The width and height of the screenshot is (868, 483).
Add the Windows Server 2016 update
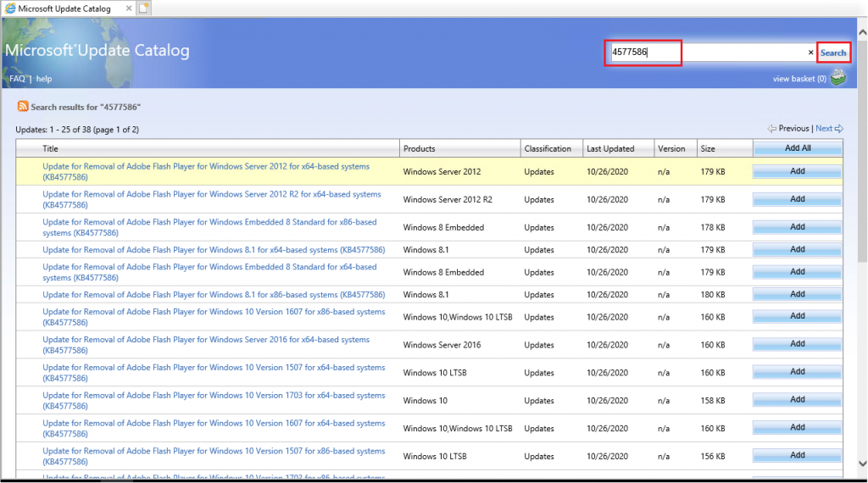point(798,344)
